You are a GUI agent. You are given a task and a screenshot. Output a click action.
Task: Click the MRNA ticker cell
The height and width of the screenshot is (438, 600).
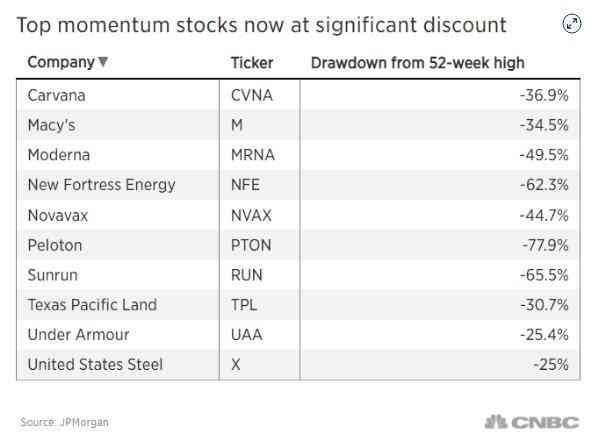click(x=251, y=155)
